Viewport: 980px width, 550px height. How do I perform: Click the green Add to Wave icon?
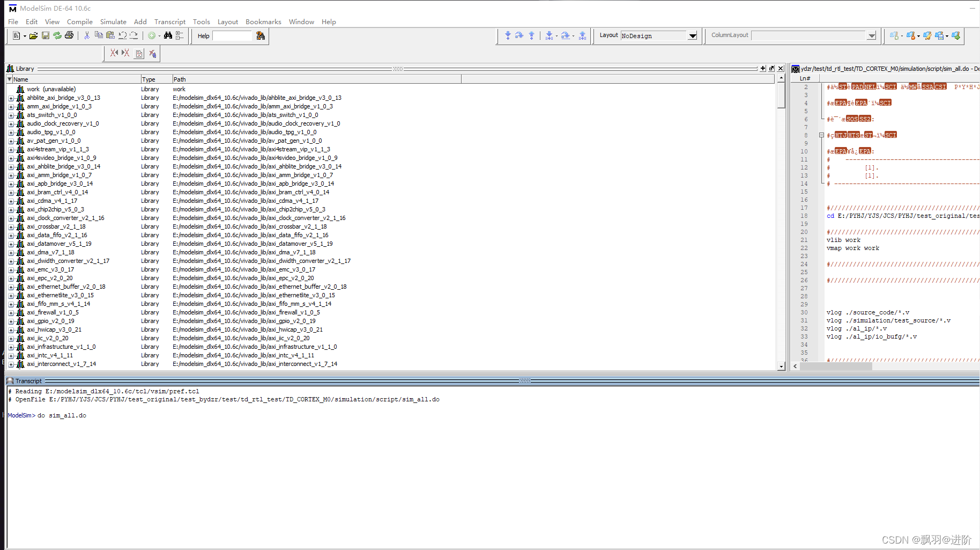(x=152, y=35)
